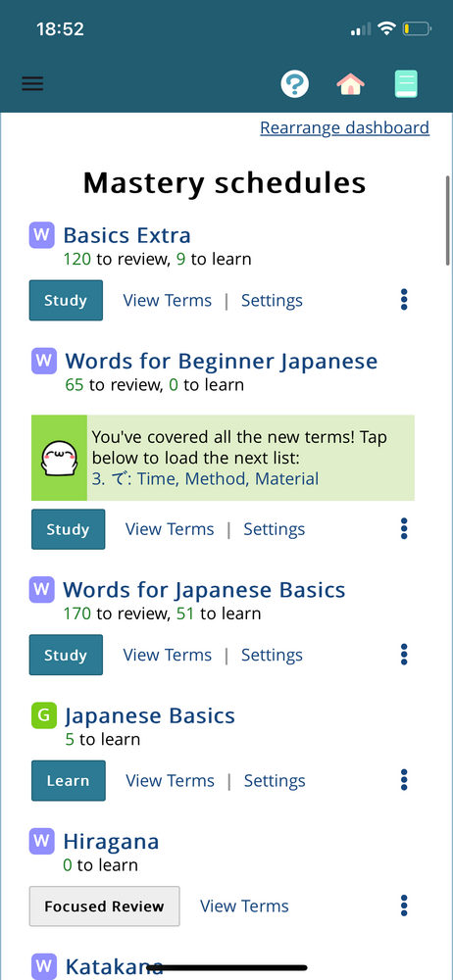Expand the three-dot menu for Japanese Basics
The height and width of the screenshot is (980, 453).
pyautogui.click(x=404, y=781)
